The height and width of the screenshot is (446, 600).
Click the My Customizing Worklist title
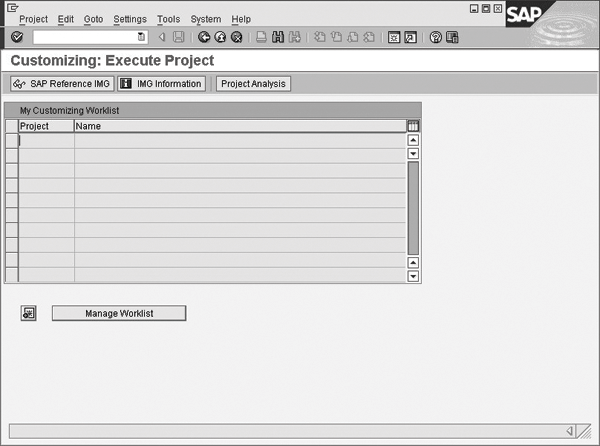(69, 111)
